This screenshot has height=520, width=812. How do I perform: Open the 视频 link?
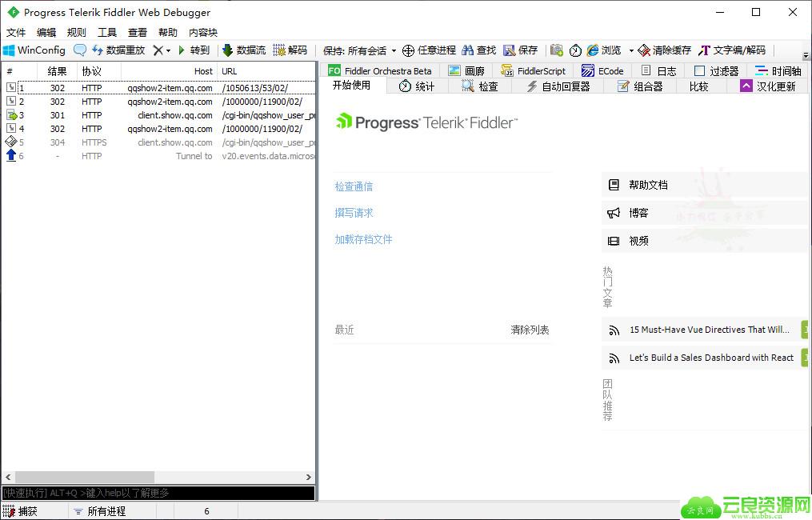pos(704,241)
